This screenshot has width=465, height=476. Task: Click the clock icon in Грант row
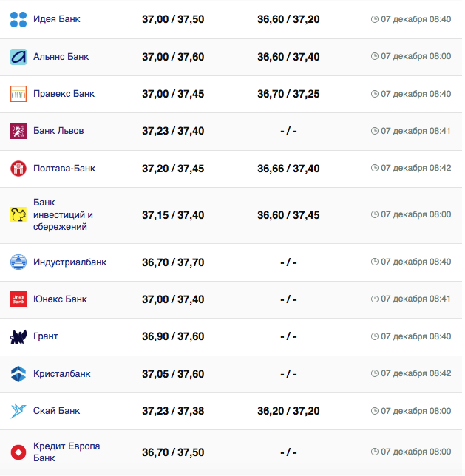click(375, 336)
